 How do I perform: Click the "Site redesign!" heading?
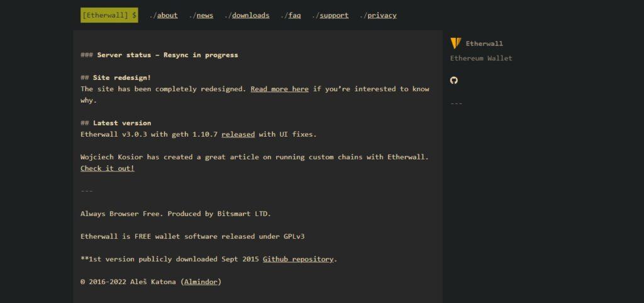click(x=121, y=77)
